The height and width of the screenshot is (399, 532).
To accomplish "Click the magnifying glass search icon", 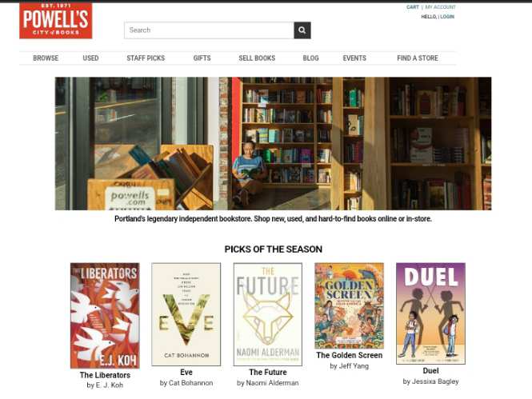I will pyautogui.click(x=302, y=30).
